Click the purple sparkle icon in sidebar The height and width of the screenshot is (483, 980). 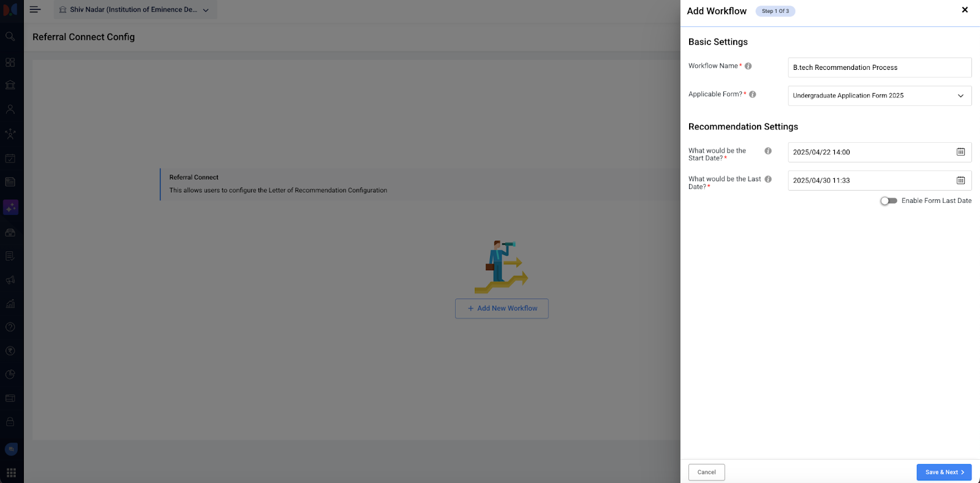click(10, 208)
